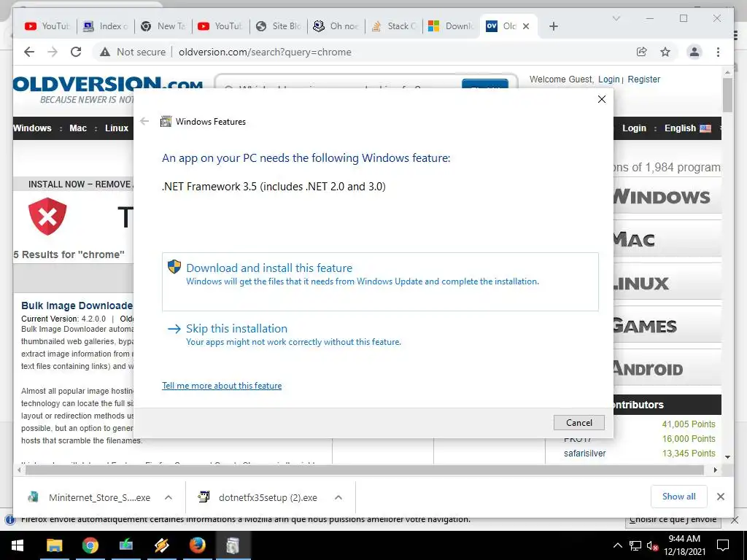Bookmark this page with the star icon
Screen dimensions: 747x560
click(665, 52)
